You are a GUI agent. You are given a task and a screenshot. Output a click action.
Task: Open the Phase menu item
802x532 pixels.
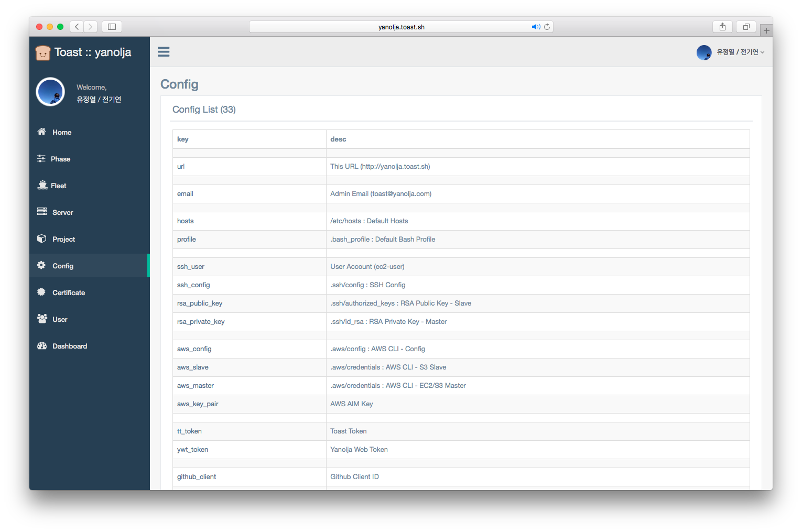90,159
